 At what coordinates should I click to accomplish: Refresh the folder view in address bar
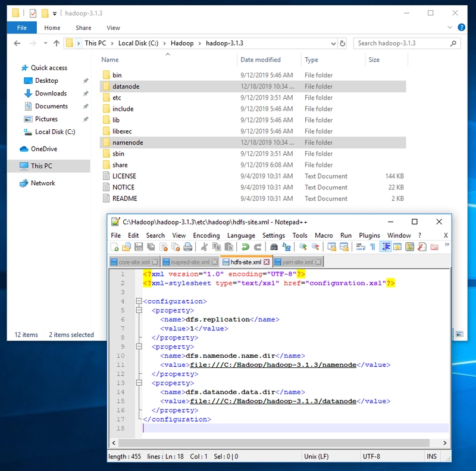[342, 43]
